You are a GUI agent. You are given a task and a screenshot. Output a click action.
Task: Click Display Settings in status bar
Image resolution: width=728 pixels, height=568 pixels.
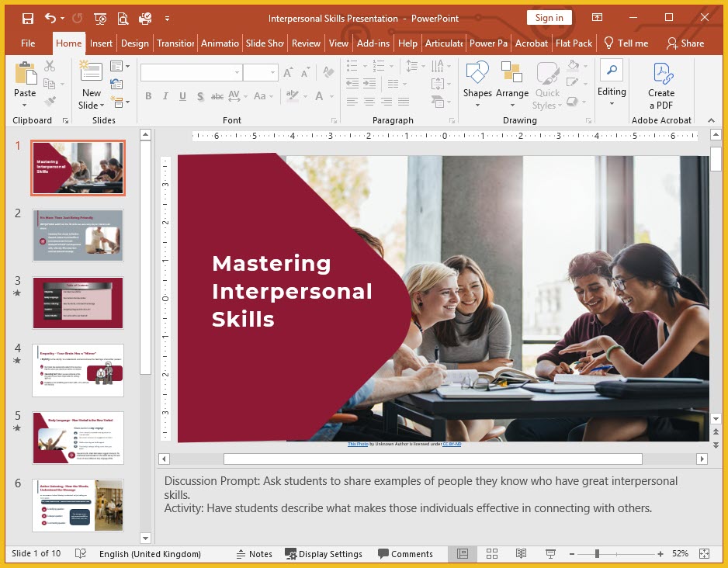[x=324, y=553]
